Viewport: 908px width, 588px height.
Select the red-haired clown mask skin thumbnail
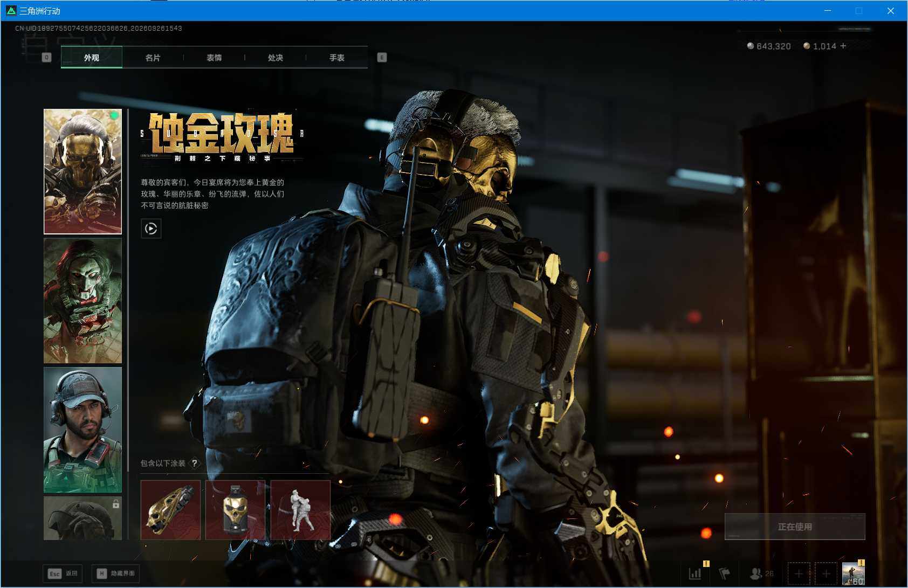click(x=82, y=301)
